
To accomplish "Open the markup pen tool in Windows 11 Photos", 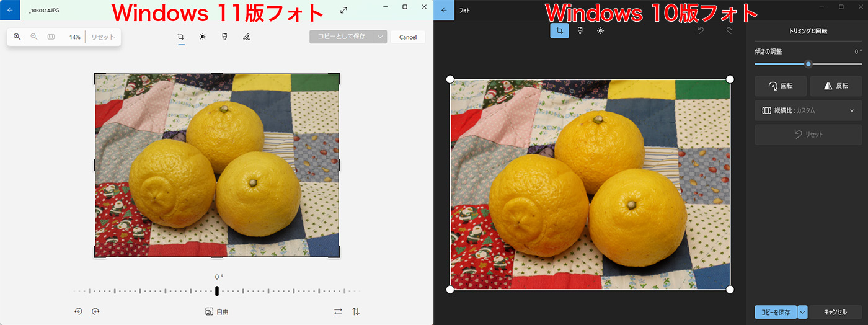I will pyautogui.click(x=246, y=37).
